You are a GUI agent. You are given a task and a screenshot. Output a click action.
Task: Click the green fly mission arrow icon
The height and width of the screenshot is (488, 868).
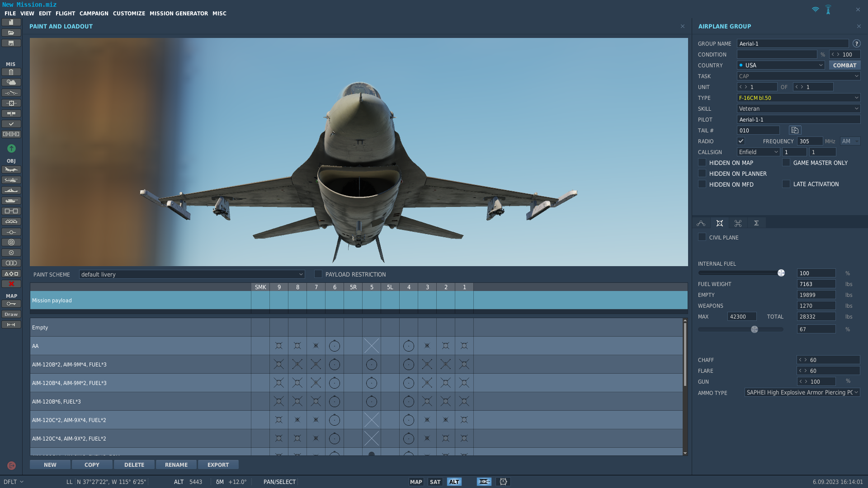tap(11, 148)
